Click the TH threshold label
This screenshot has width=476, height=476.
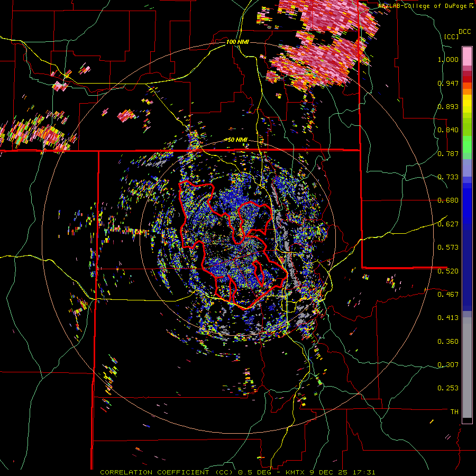tap(454, 412)
